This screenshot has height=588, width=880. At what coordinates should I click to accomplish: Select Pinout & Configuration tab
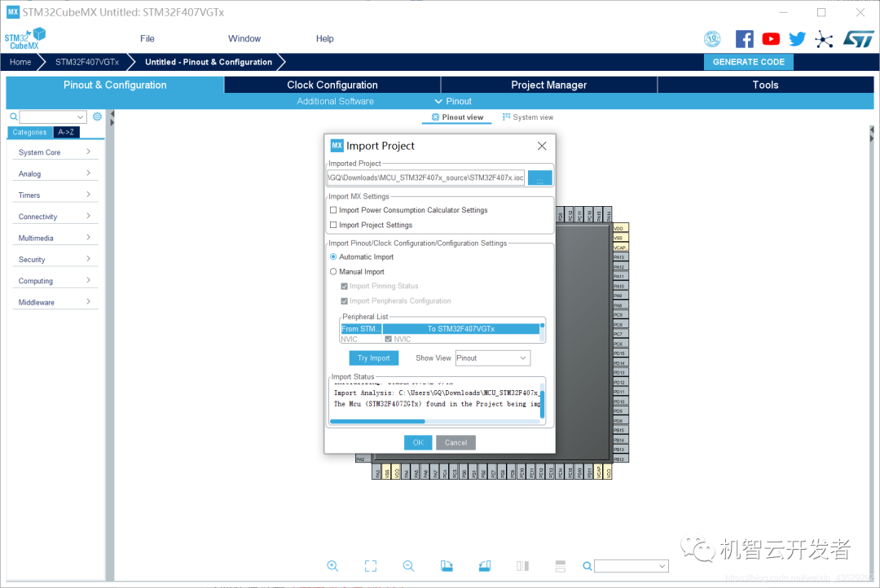[115, 86]
